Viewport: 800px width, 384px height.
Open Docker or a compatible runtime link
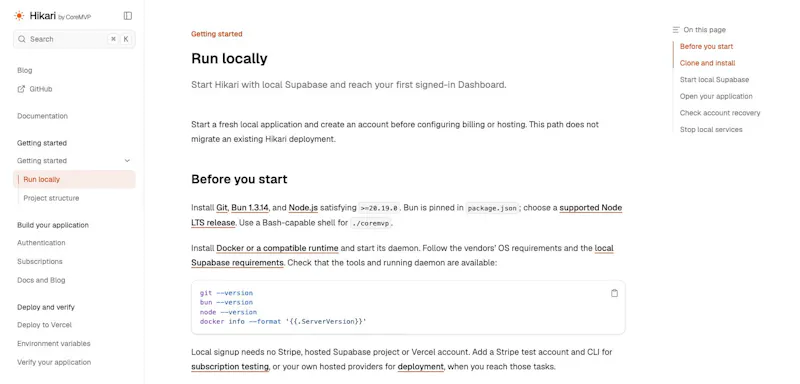coord(277,248)
